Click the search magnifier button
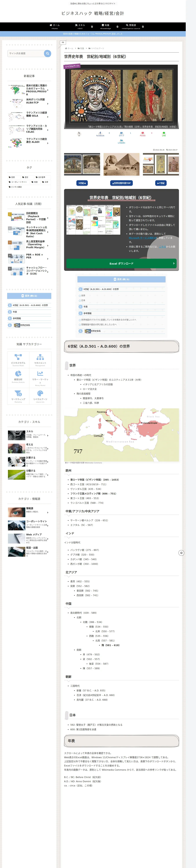The image size is (196, 868). pyautogui.click(x=47, y=53)
